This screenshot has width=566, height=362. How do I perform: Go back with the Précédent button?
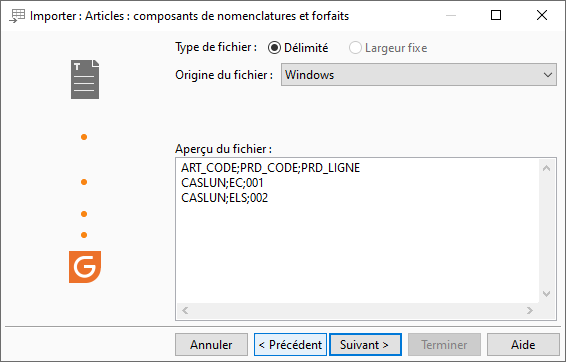(x=290, y=345)
